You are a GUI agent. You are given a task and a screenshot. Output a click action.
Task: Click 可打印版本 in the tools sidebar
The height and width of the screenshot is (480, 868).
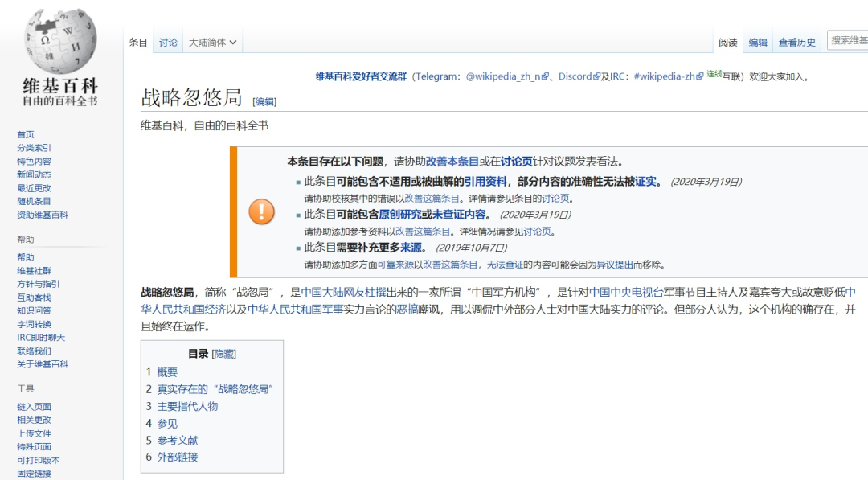39,460
